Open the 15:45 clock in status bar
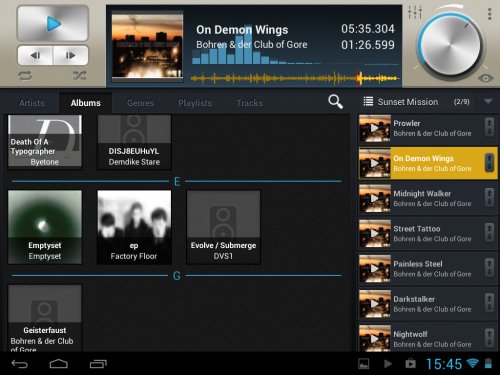This screenshot has width=500, height=375. coord(444,364)
